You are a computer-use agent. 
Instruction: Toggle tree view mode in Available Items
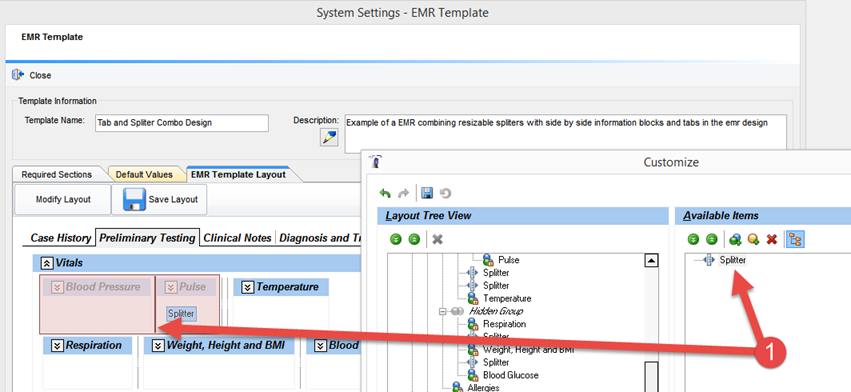click(x=796, y=239)
